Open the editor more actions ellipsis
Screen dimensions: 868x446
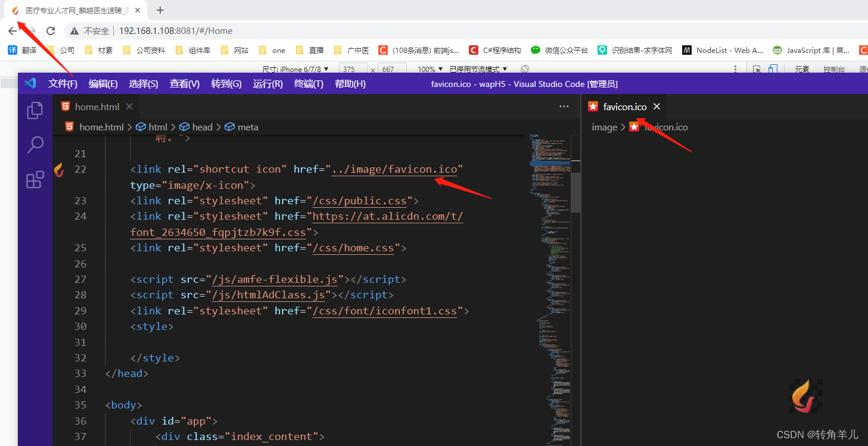(x=564, y=107)
